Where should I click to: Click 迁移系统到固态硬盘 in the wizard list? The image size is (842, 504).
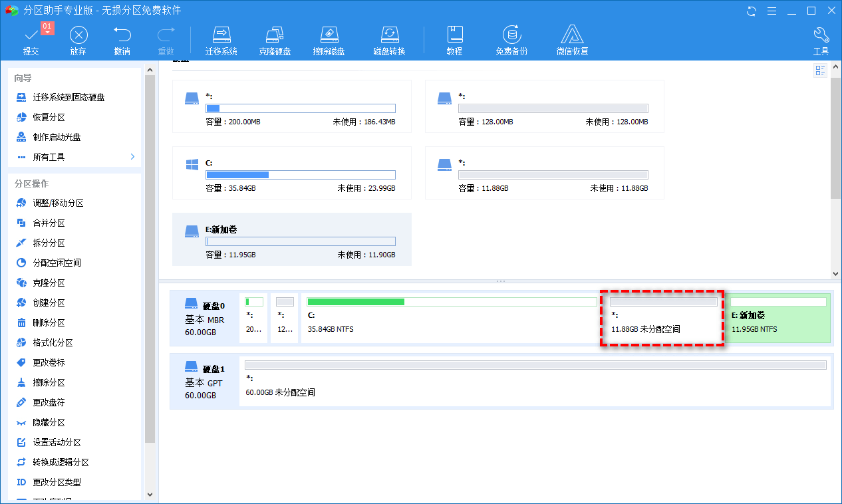pos(69,97)
